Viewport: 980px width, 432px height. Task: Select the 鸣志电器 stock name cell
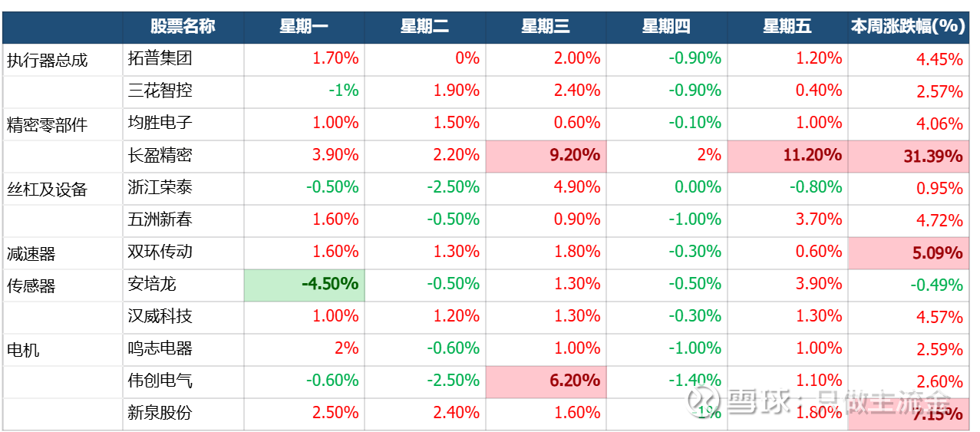point(160,348)
